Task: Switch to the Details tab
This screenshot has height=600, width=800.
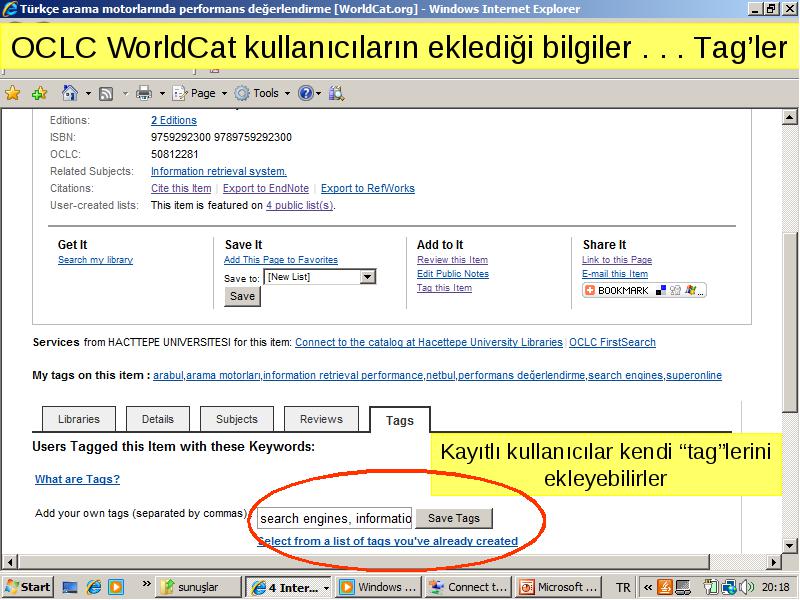Action: (158, 419)
